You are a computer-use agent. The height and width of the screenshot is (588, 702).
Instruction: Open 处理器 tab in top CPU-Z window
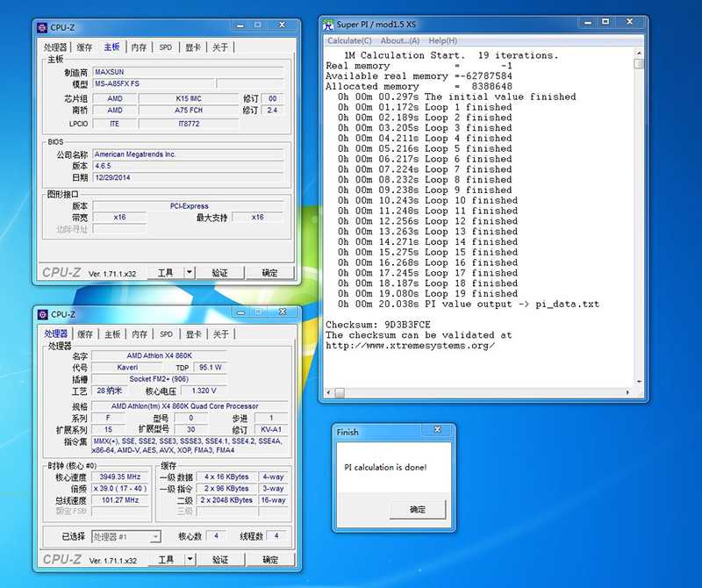click(55, 47)
